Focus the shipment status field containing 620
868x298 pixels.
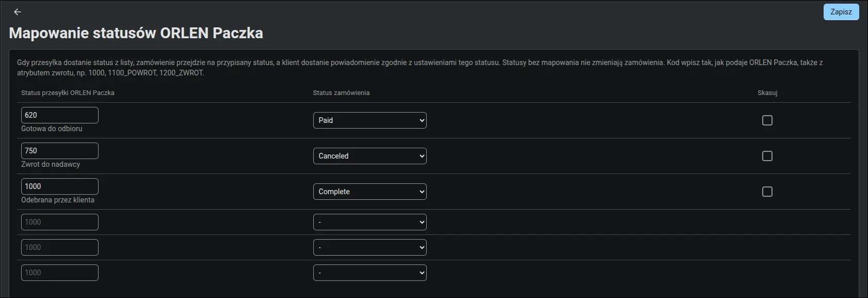pyautogui.click(x=60, y=115)
